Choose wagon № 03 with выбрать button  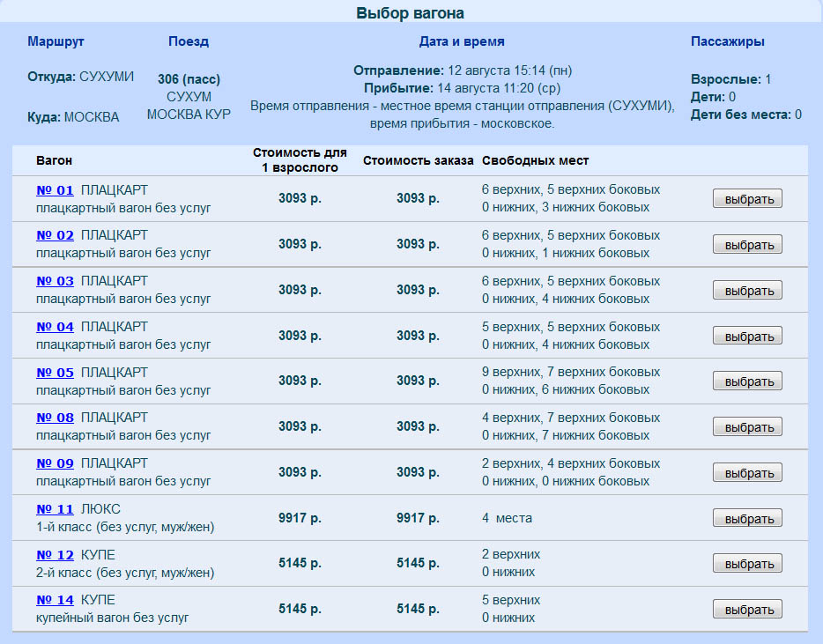click(747, 290)
